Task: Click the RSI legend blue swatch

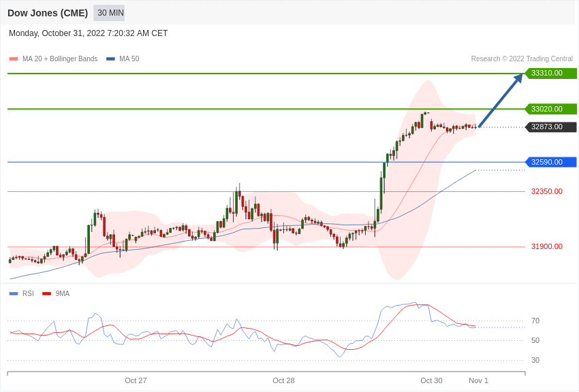Action: (14, 294)
